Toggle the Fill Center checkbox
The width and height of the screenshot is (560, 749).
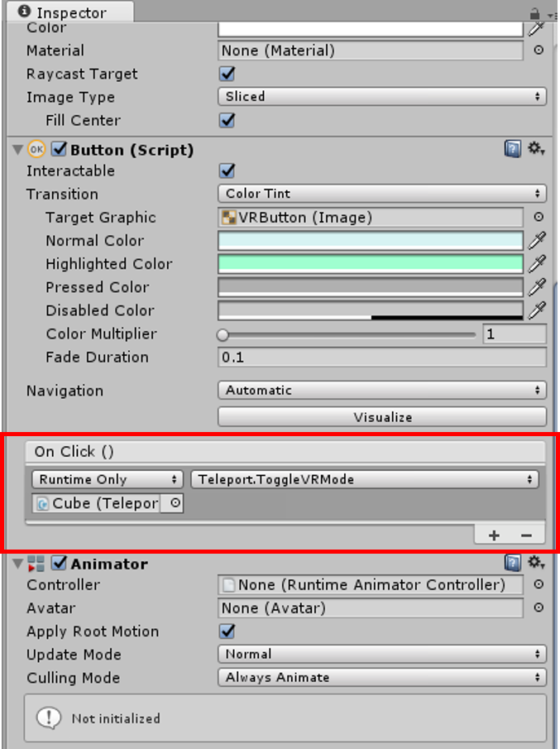tap(227, 120)
